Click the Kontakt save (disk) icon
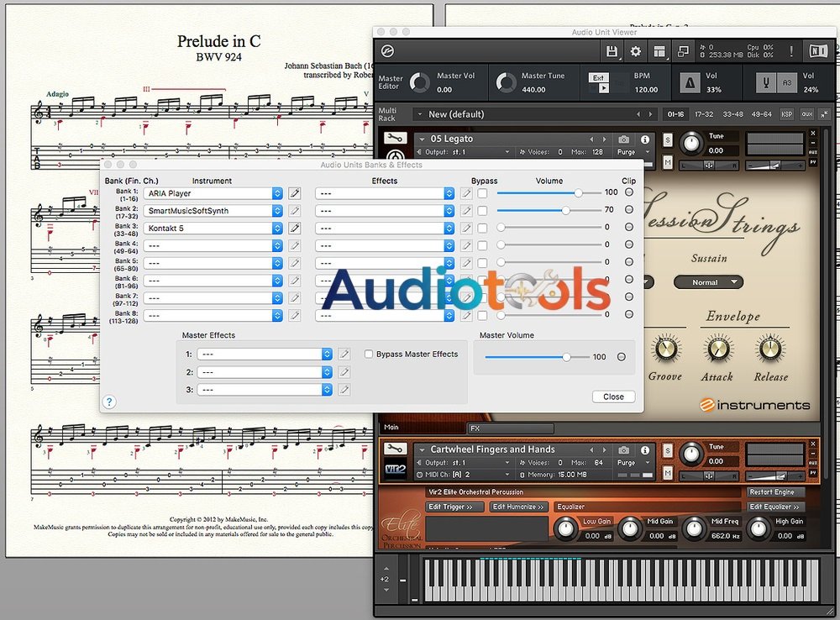 614,51
